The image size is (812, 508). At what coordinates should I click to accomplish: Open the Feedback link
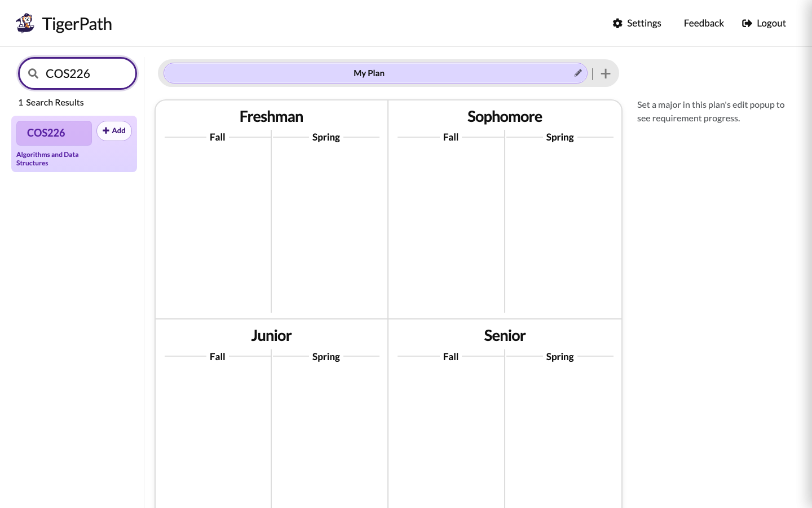[704, 23]
